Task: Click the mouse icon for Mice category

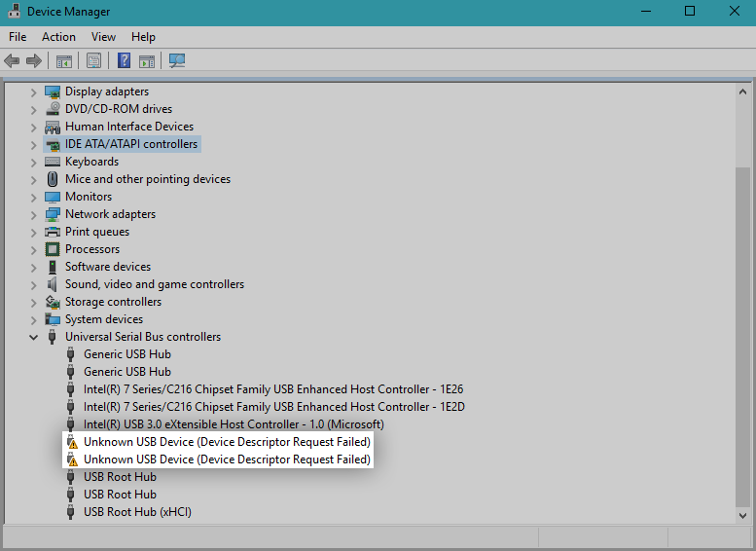Action: 53,179
